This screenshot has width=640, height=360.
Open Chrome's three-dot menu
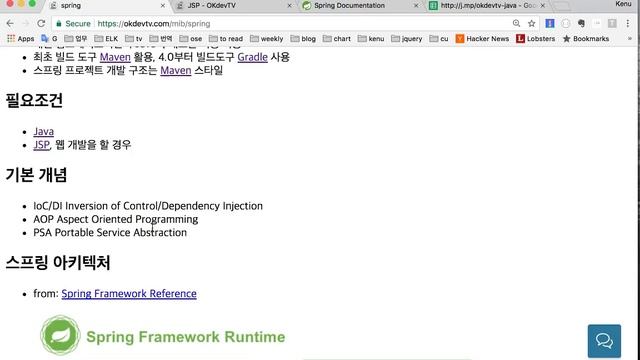(x=628, y=23)
